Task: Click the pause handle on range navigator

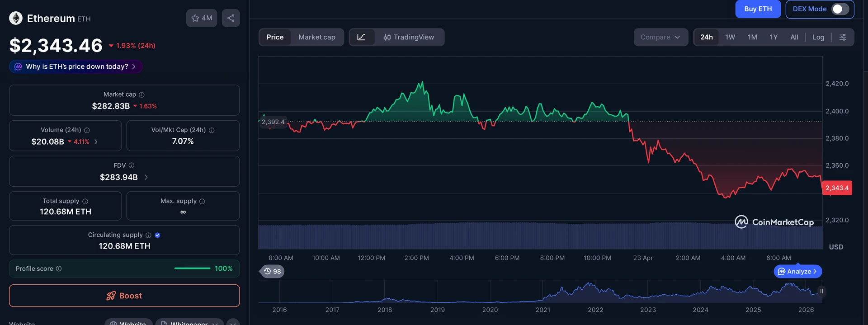Action: tap(821, 291)
